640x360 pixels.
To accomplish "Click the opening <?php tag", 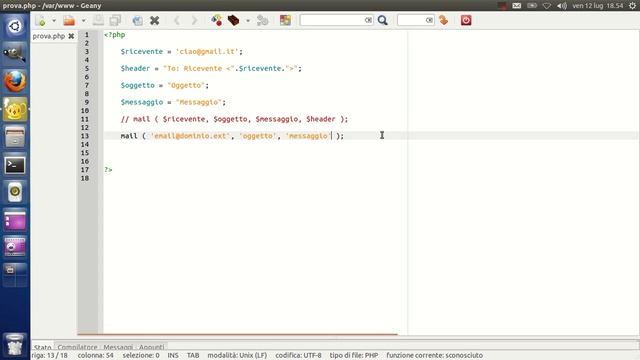I will [x=115, y=35].
